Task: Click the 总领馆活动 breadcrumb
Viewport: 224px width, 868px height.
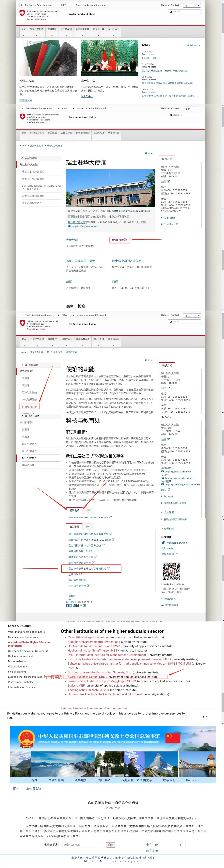Action: point(33,789)
